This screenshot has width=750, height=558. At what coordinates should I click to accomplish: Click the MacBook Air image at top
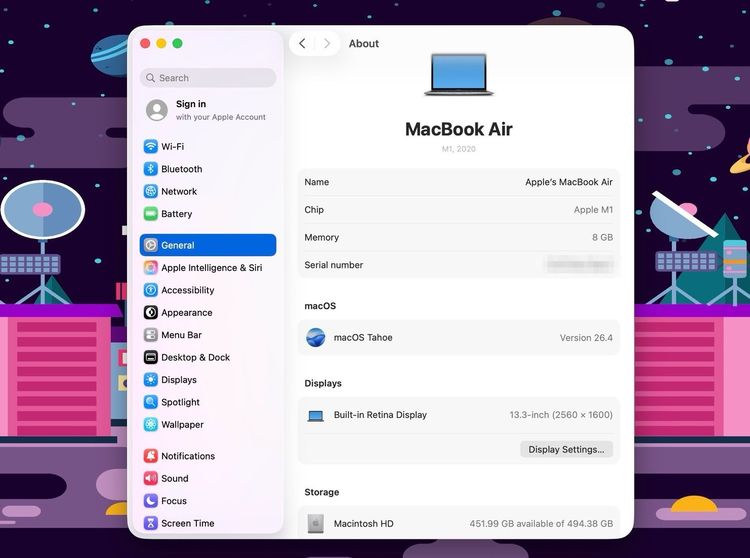coord(459,75)
